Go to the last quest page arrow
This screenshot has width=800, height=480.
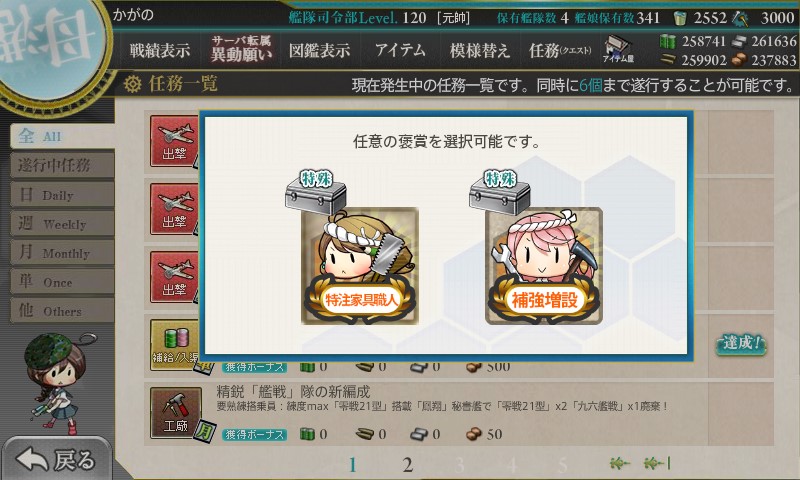pyautogui.click(x=657, y=463)
